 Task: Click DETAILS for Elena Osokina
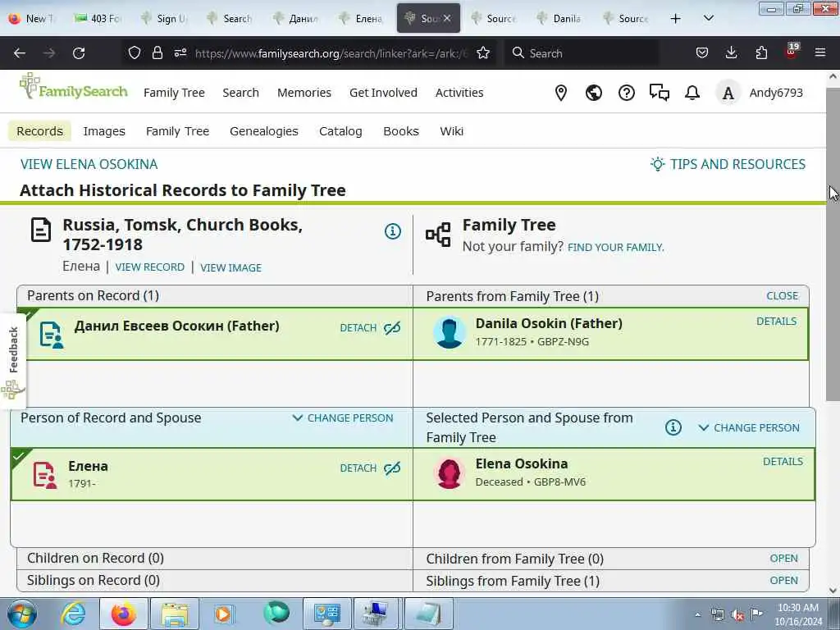tap(783, 461)
